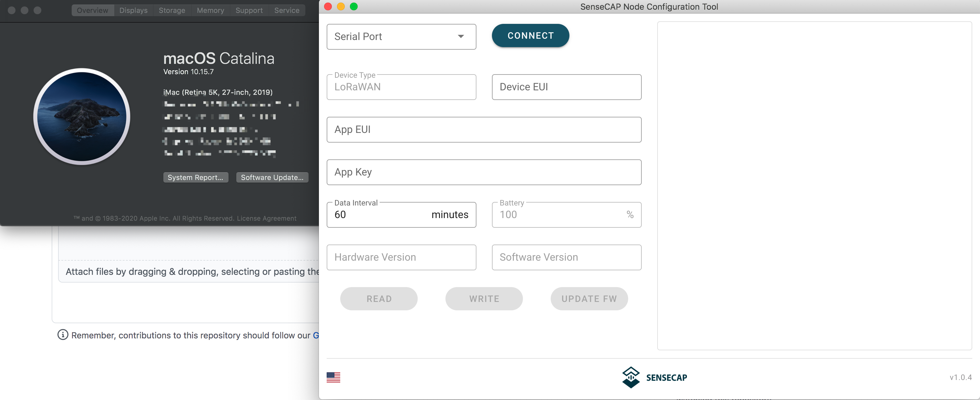Click the Software Update... button
The width and height of the screenshot is (980, 400).
pos(272,177)
